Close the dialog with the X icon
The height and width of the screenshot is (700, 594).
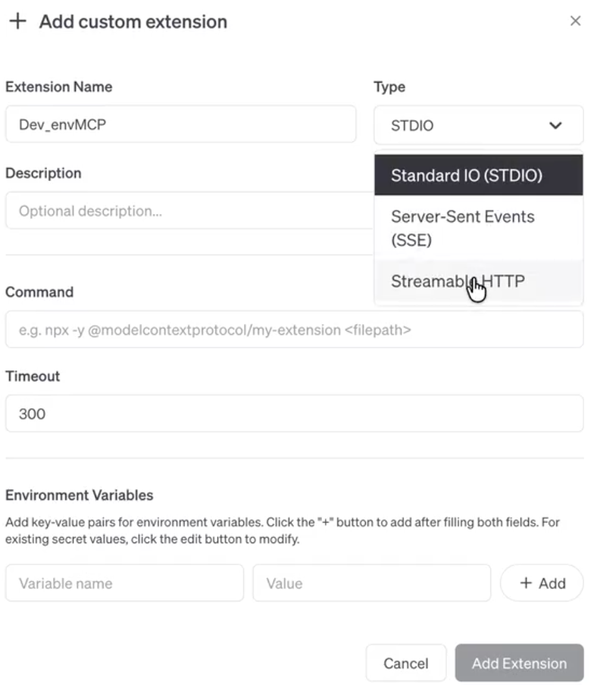575,21
